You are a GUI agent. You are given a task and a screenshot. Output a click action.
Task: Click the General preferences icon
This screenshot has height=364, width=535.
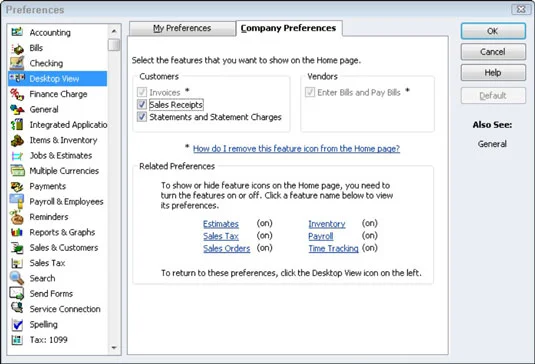[17, 110]
